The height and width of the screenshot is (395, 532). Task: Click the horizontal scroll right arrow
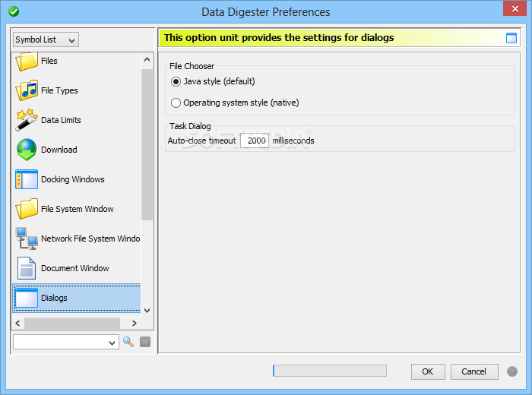(x=135, y=323)
